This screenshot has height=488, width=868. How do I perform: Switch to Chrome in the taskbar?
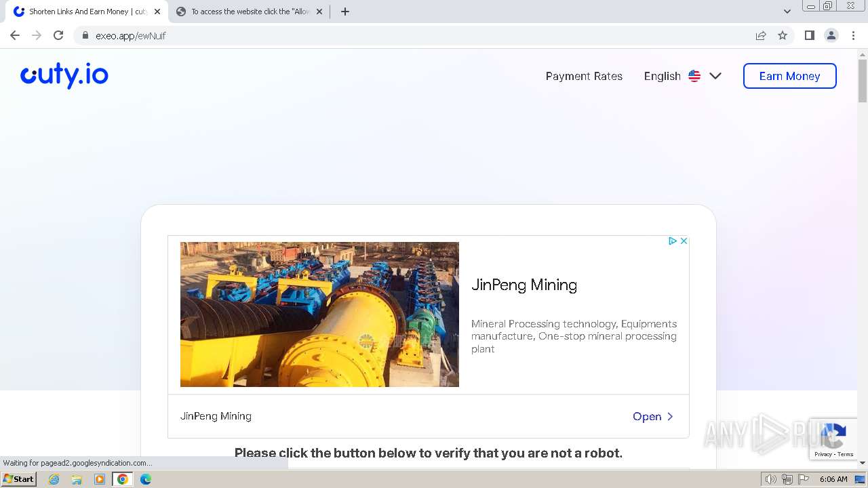[123, 479]
